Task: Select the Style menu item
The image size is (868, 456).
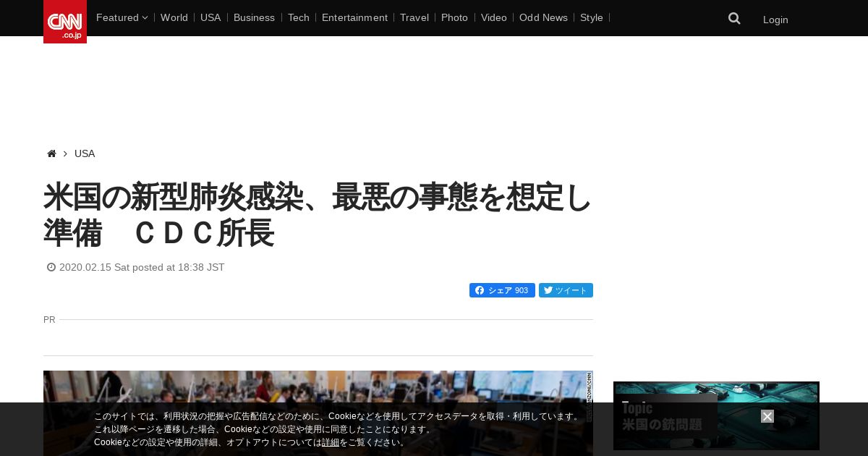Action: coord(592,17)
